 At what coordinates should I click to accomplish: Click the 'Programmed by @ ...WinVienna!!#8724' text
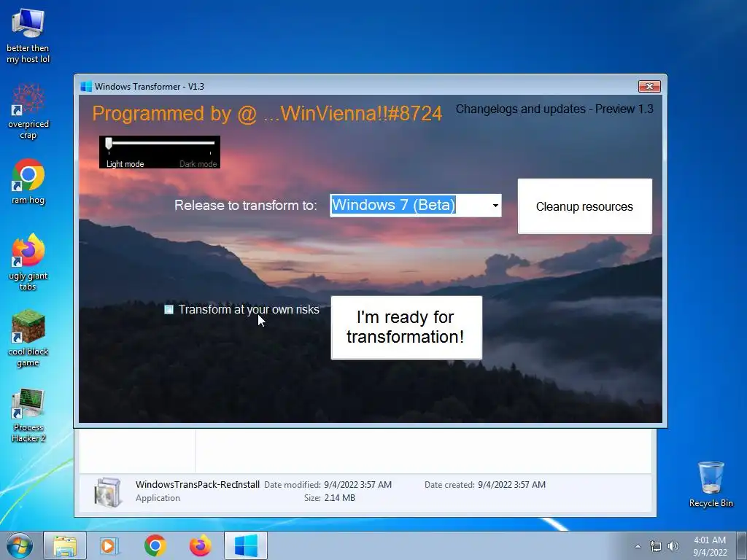(267, 113)
